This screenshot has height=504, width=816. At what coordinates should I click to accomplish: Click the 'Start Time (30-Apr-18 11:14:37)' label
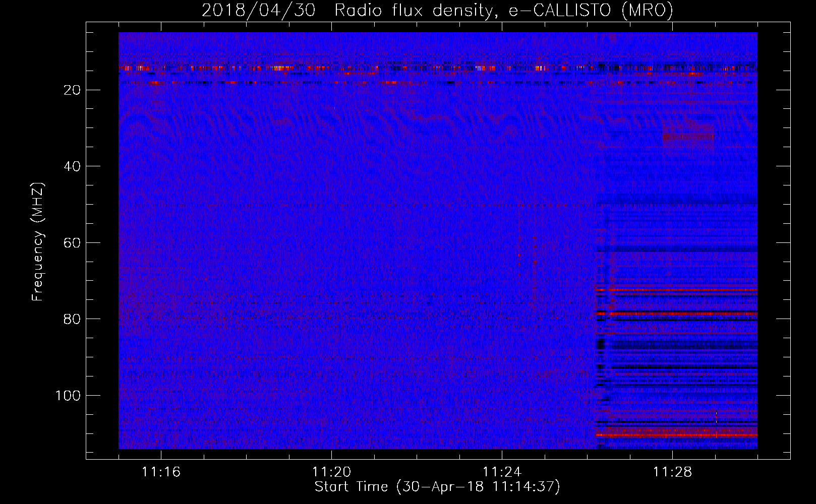(437, 487)
